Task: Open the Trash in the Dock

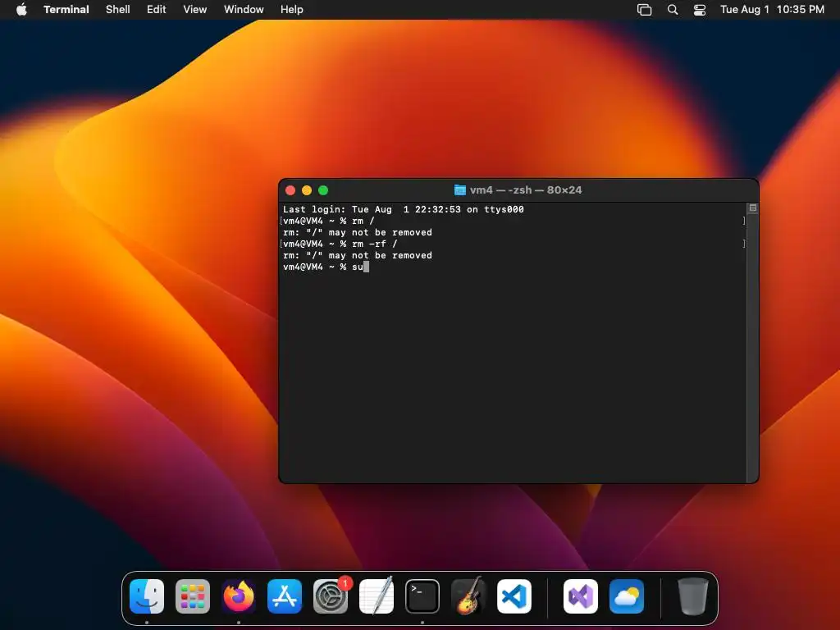Action: [692, 596]
